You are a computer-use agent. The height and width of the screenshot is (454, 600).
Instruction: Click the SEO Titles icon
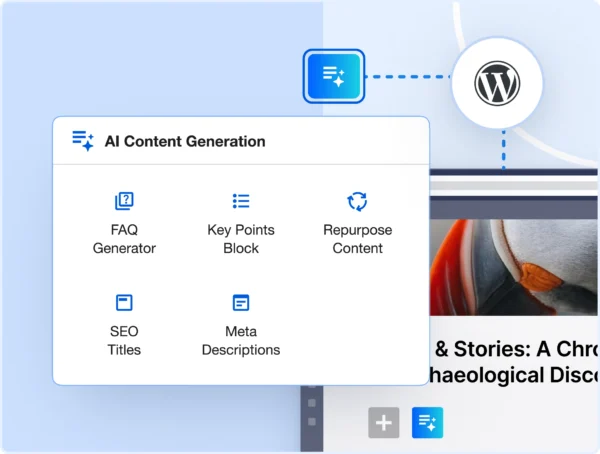pos(124,303)
